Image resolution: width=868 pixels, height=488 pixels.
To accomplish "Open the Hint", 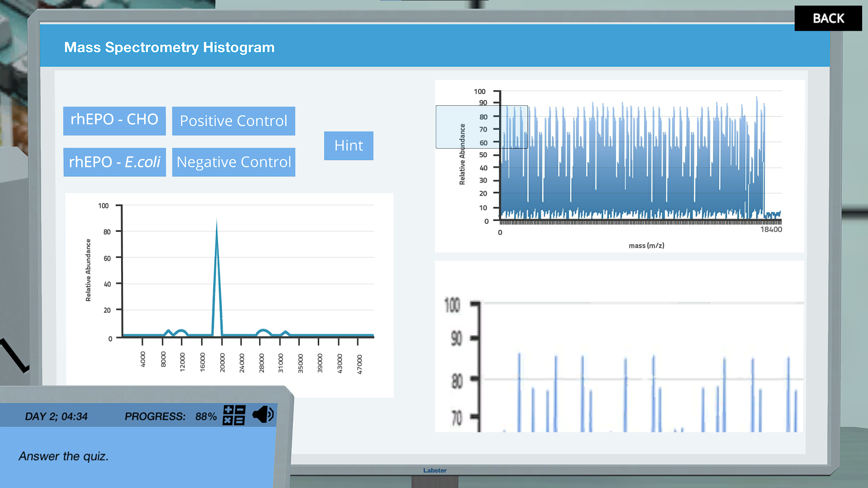I will click(349, 146).
